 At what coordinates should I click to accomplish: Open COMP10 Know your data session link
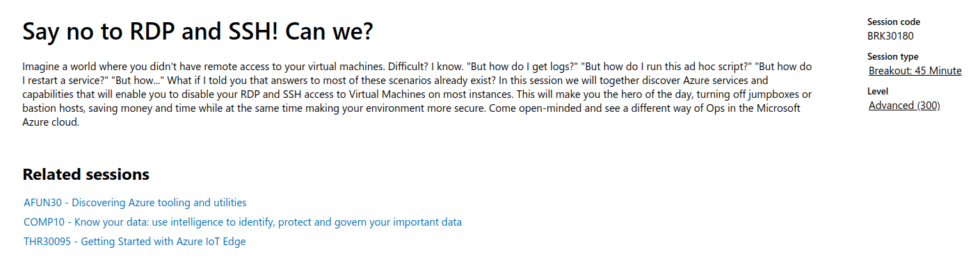pyautogui.click(x=243, y=222)
